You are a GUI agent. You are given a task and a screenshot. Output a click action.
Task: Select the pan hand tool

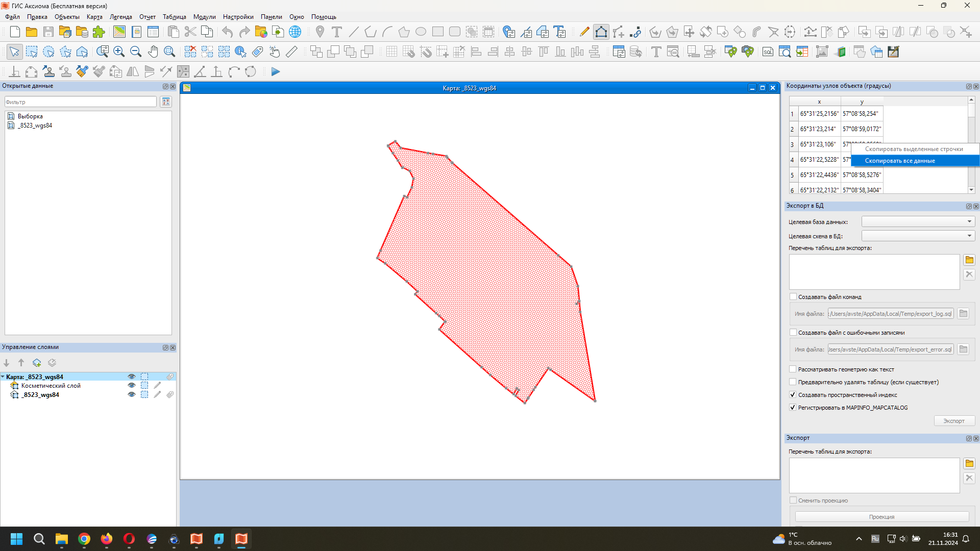153,52
